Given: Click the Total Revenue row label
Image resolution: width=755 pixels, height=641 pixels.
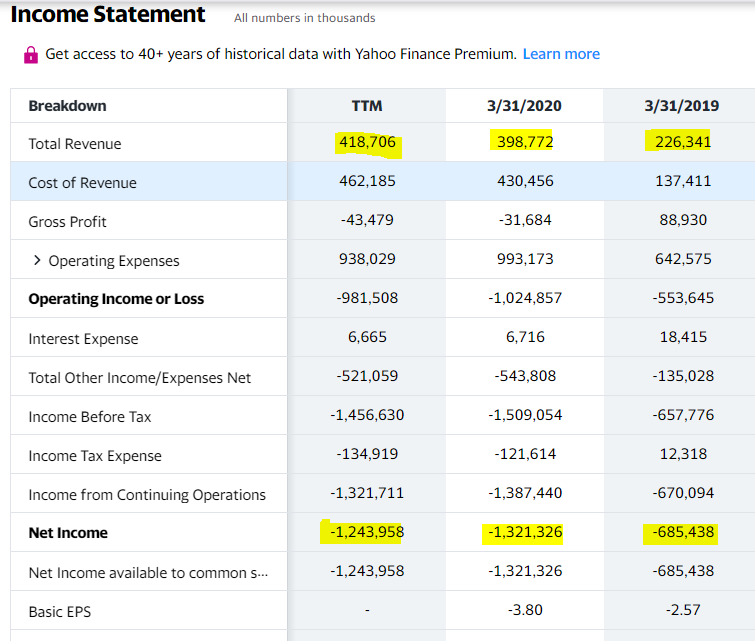Looking at the screenshot, I should click(x=75, y=144).
